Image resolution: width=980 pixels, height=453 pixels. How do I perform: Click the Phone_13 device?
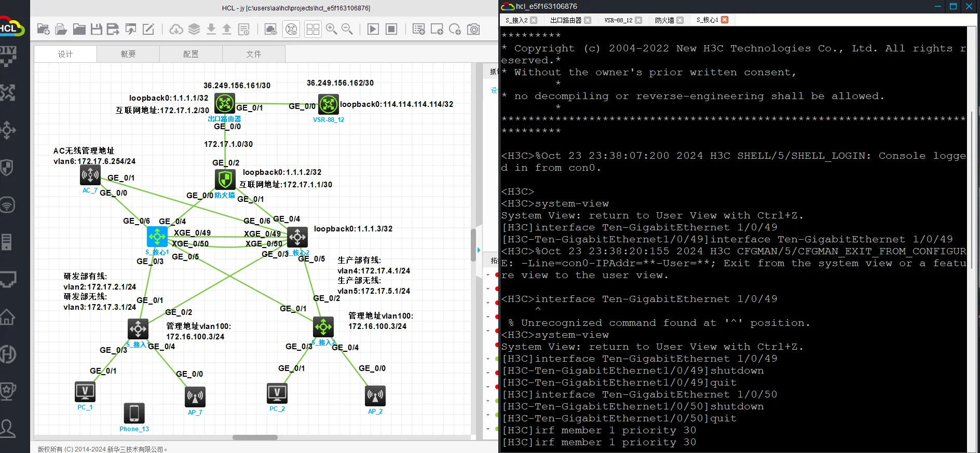134,413
